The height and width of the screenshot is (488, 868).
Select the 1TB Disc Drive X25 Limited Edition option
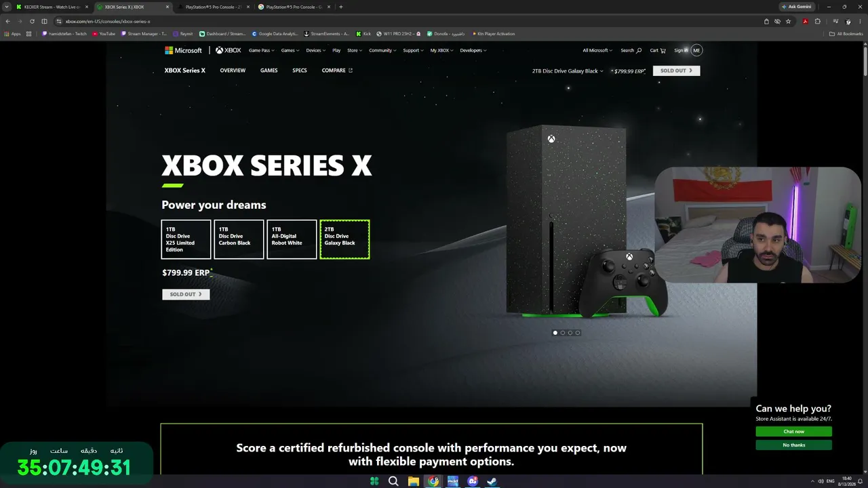tap(186, 239)
